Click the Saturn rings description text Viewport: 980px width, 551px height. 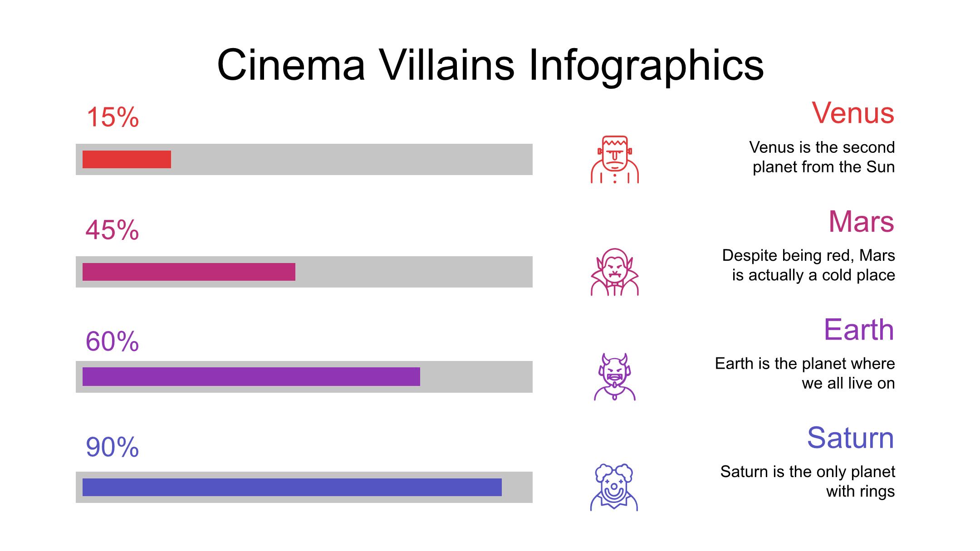(x=808, y=482)
